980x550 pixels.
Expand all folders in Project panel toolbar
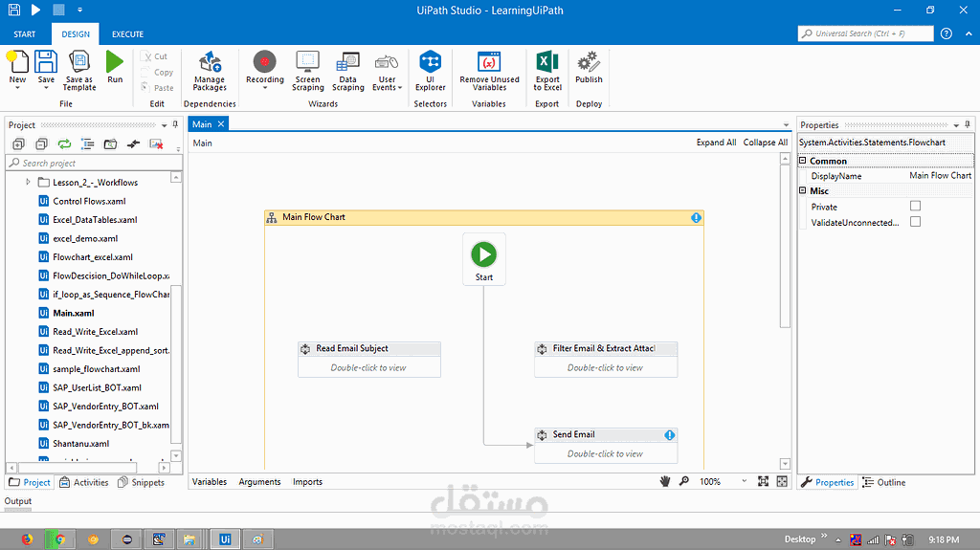pyautogui.click(x=19, y=144)
